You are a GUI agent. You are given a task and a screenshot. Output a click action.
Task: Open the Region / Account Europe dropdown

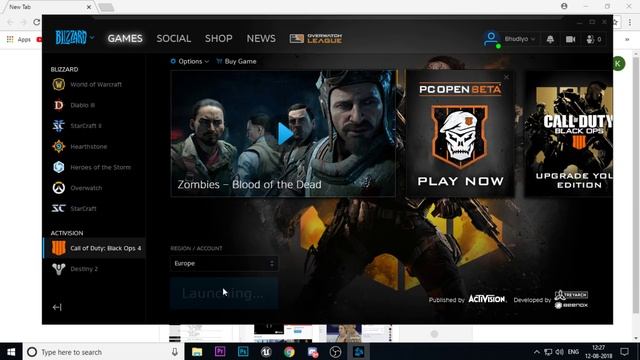tap(224, 264)
